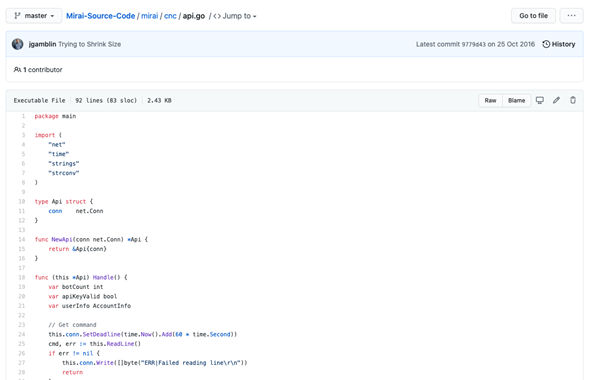Click the NewApi function name

coord(62,240)
